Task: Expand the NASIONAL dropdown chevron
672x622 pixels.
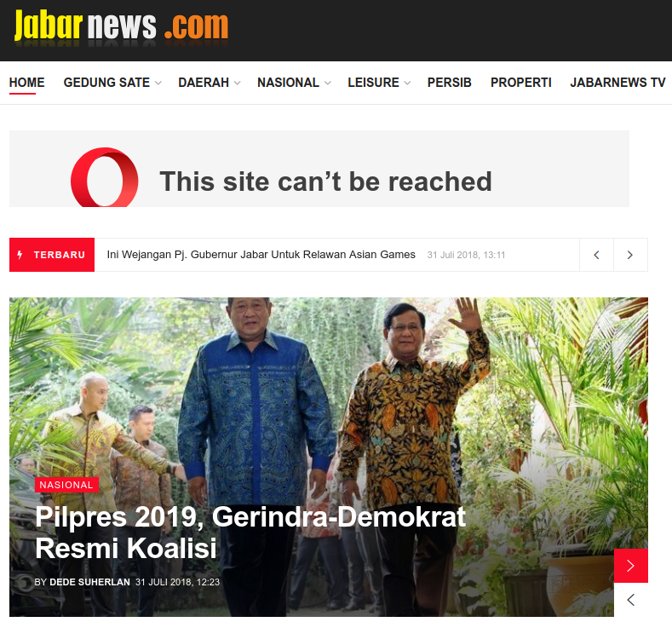Action: pyautogui.click(x=327, y=83)
